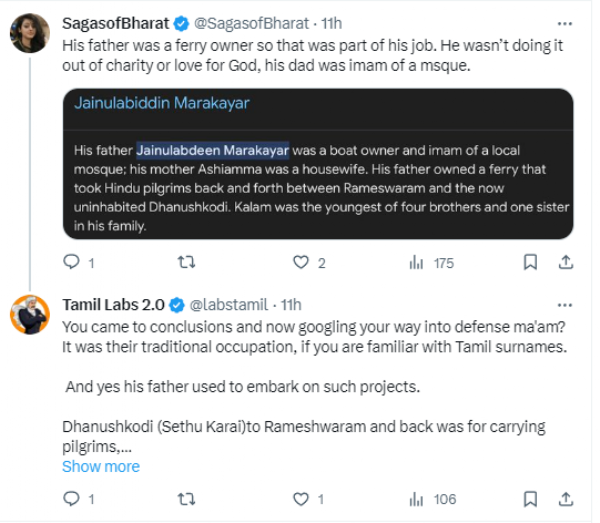Bookmark the SagasofBharat tweet

pos(531,262)
